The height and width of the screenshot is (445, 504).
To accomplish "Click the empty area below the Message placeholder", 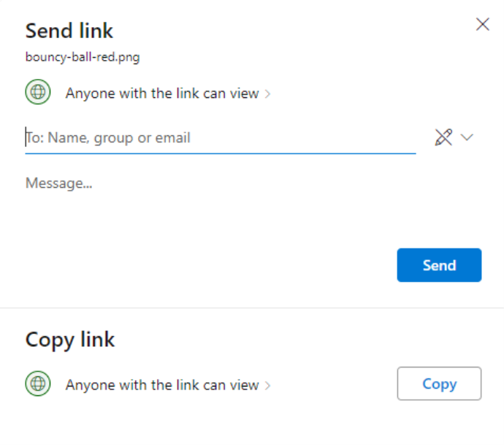I will (209, 218).
